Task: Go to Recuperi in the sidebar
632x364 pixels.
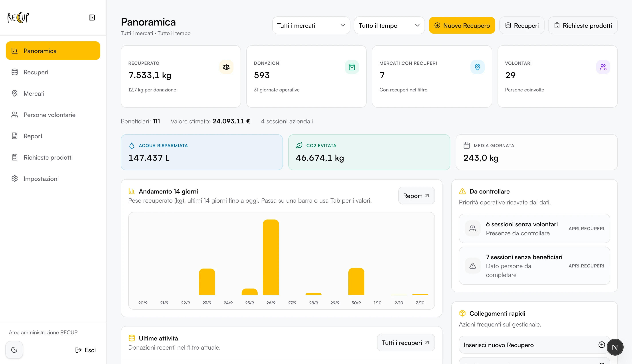Action: click(x=53, y=72)
